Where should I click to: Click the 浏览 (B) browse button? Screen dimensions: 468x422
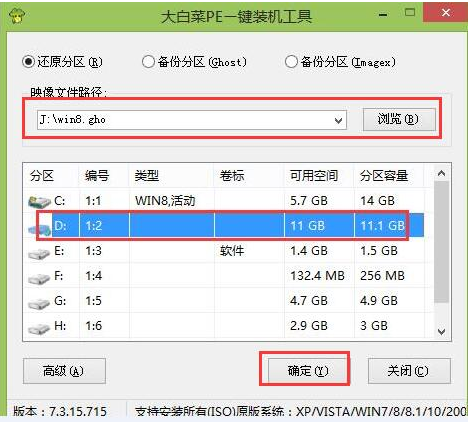(399, 119)
